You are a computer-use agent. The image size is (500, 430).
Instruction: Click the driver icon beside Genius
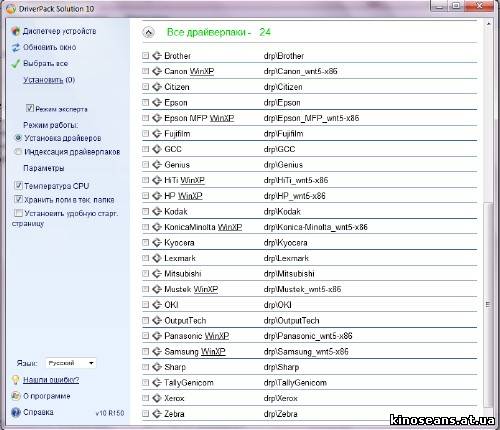[x=157, y=165]
